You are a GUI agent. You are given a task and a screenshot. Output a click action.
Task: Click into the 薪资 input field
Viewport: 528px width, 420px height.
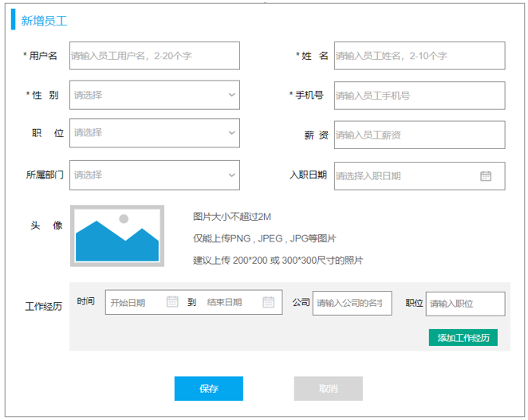[419, 135]
